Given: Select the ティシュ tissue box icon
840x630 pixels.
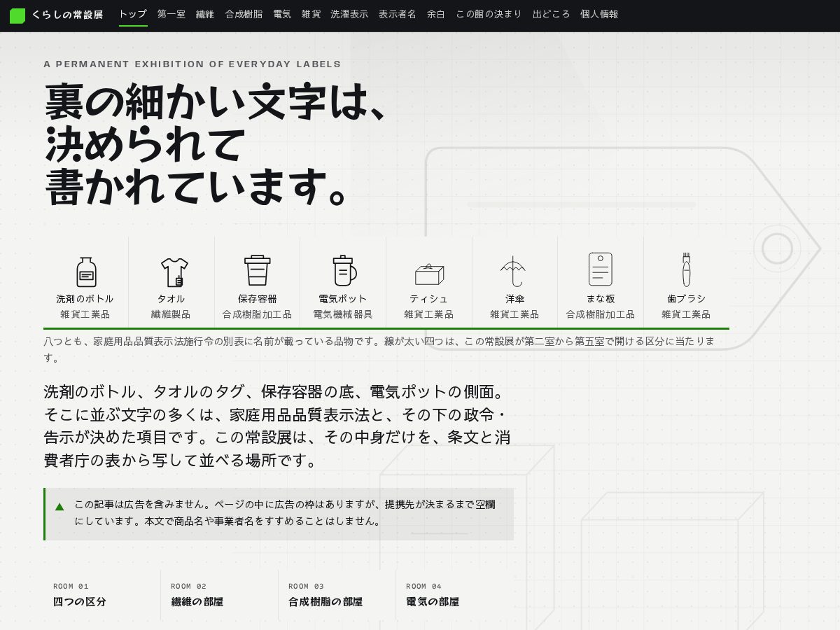Looking at the screenshot, I should (429, 274).
